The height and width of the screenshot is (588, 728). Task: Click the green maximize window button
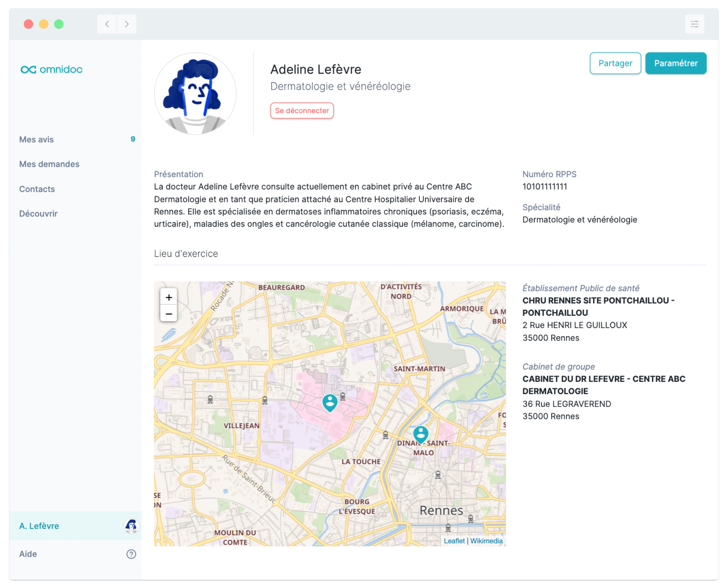59,24
